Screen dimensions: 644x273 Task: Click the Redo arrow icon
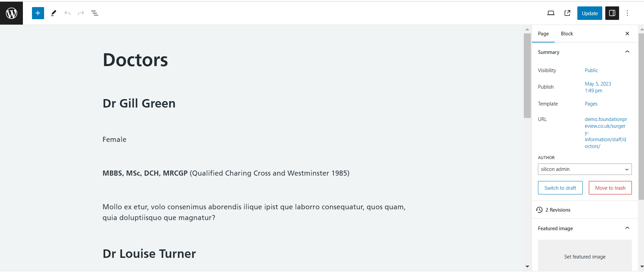81,13
